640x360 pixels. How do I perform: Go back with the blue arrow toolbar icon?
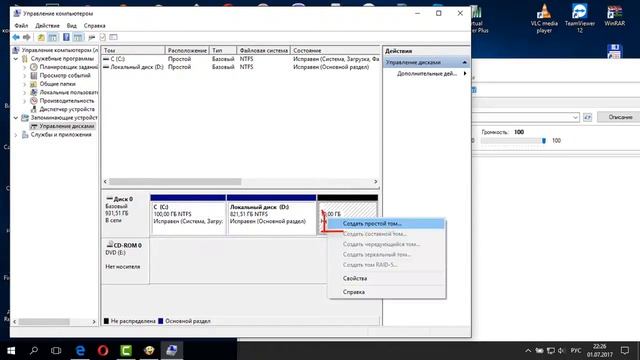pyautogui.click(x=16, y=37)
